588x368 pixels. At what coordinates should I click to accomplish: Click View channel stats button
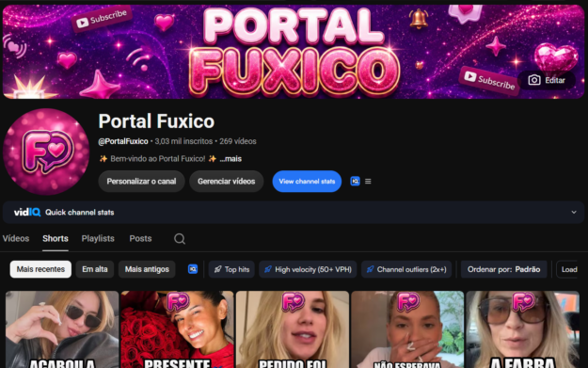(307, 182)
